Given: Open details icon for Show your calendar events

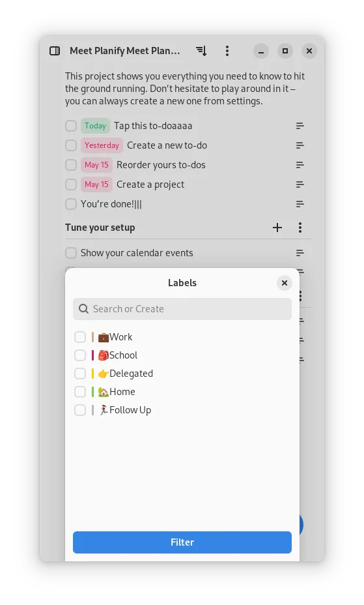Looking at the screenshot, I should pyautogui.click(x=300, y=253).
